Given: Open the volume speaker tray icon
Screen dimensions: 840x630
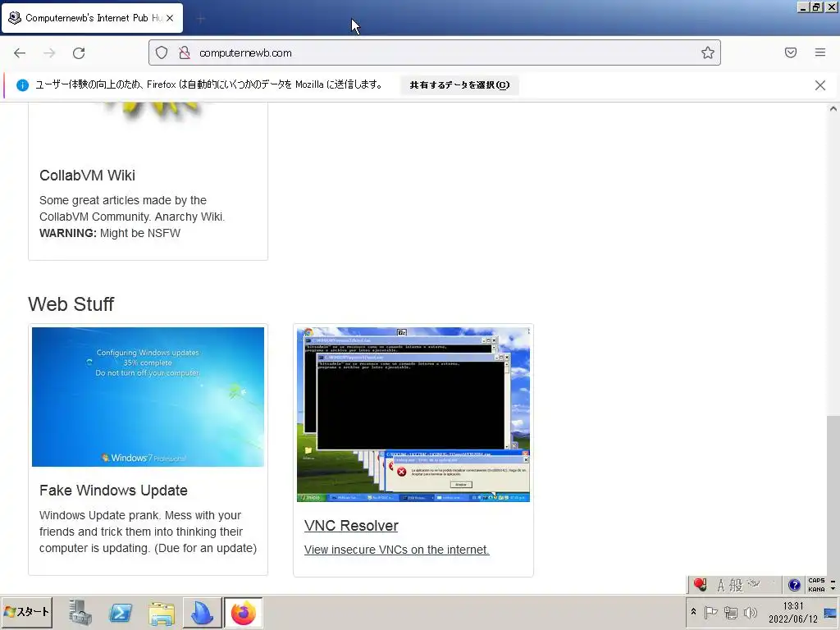Looking at the screenshot, I should click(x=750, y=612).
